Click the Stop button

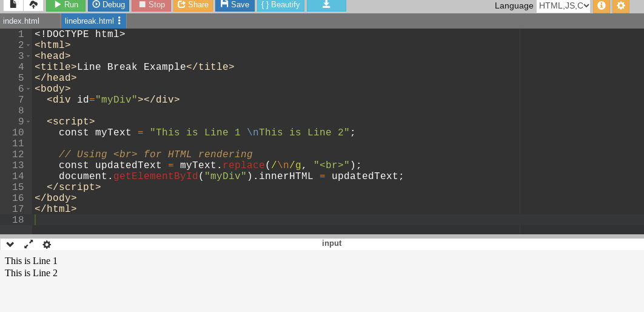[x=151, y=5]
